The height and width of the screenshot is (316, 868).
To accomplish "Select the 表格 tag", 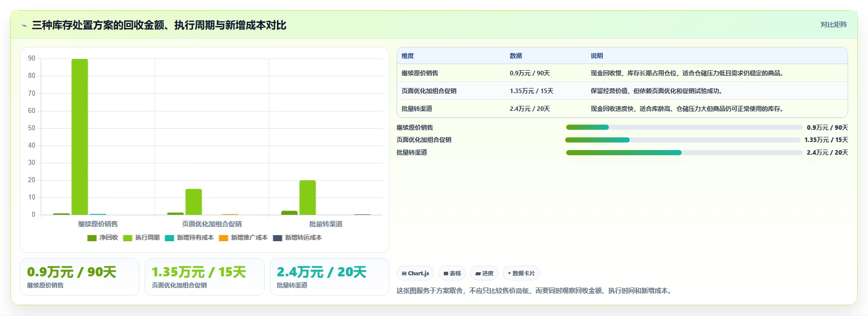I will click(452, 273).
